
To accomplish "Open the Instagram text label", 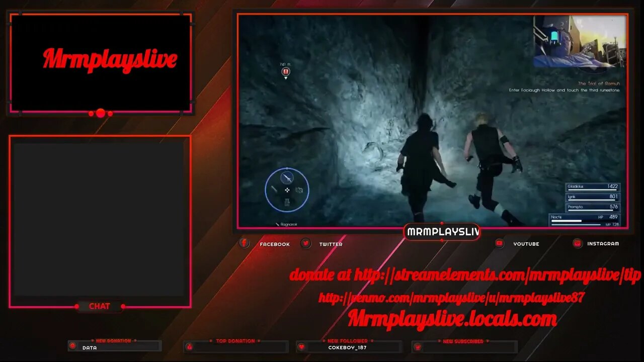I will pyautogui.click(x=603, y=244).
